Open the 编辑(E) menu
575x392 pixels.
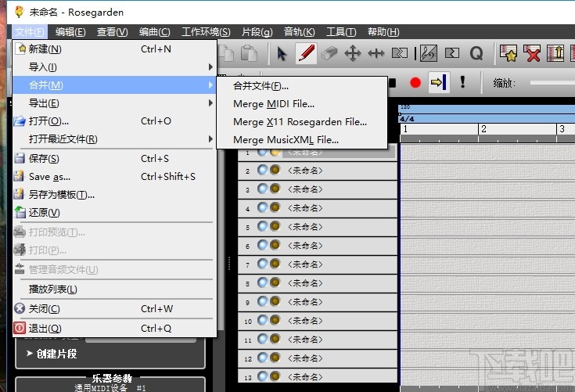(70, 32)
